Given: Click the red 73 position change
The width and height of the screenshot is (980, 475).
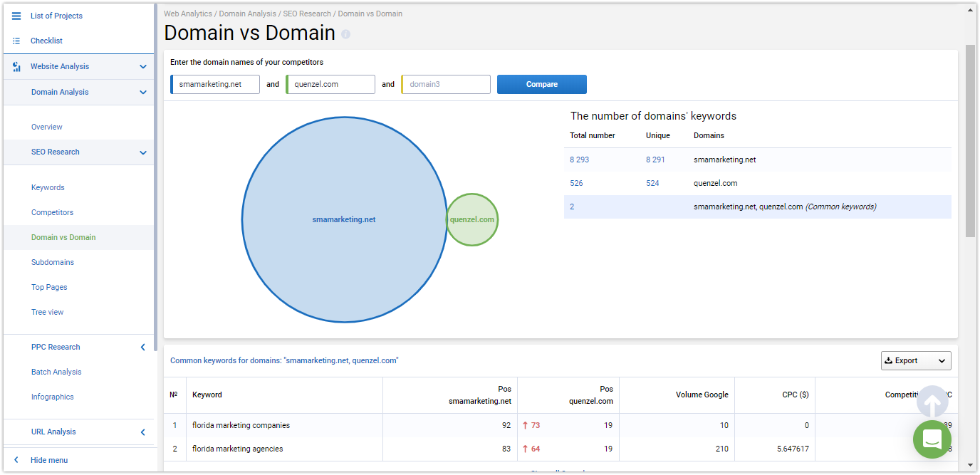Looking at the screenshot, I should click(531, 425).
